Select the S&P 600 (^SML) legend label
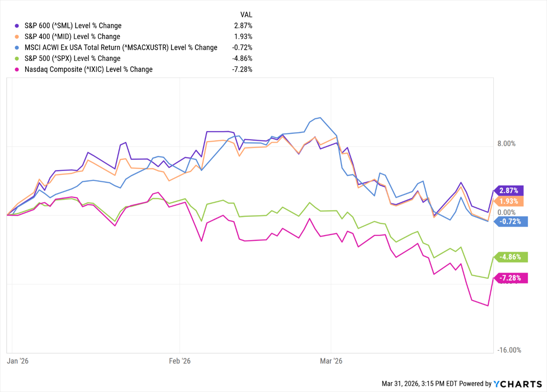 click(x=73, y=26)
